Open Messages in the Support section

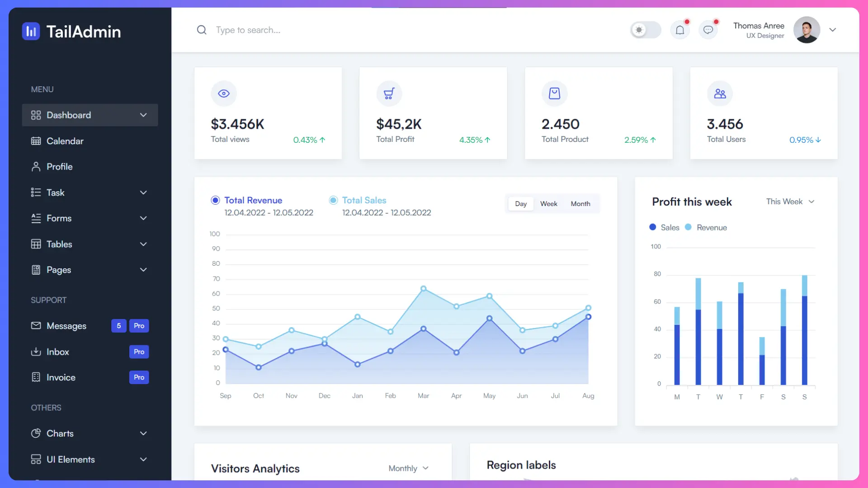point(66,326)
